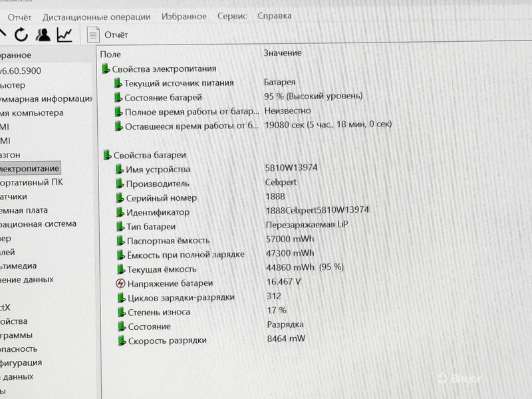This screenshot has height=399, width=532.
Task: Click battery icon next to Производитель
Action: pyautogui.click(x=120, y=184)
